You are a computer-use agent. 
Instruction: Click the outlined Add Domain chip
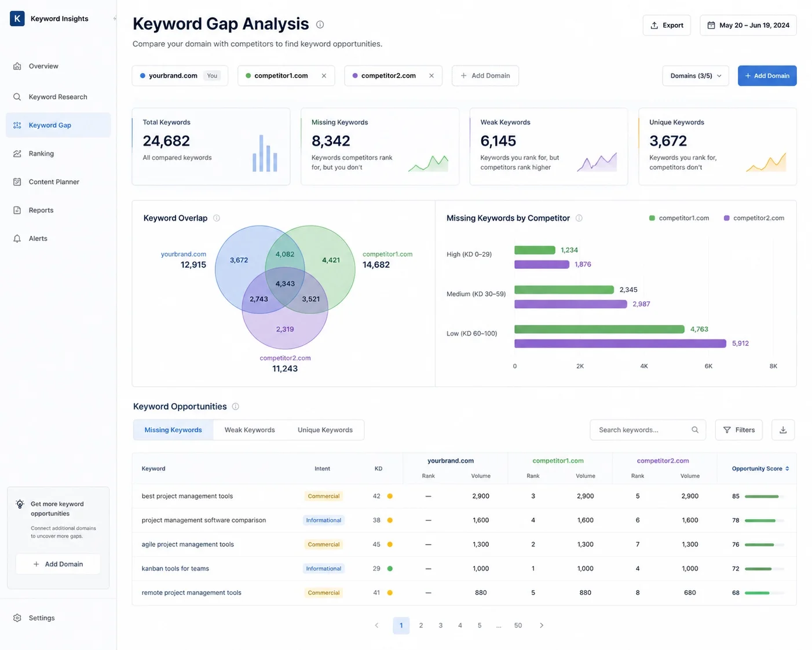(485, 76)
